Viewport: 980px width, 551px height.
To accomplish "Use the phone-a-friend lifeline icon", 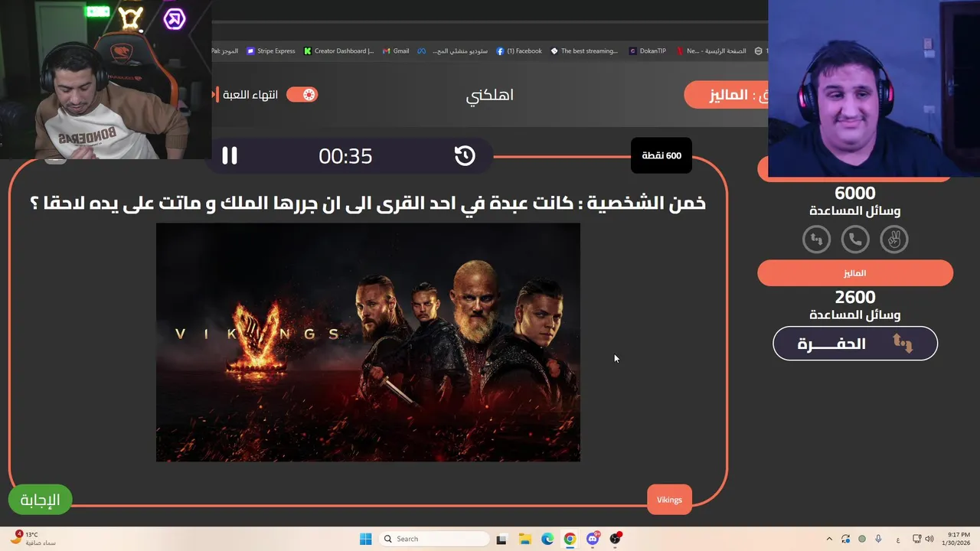I will [x=855, y=240].
